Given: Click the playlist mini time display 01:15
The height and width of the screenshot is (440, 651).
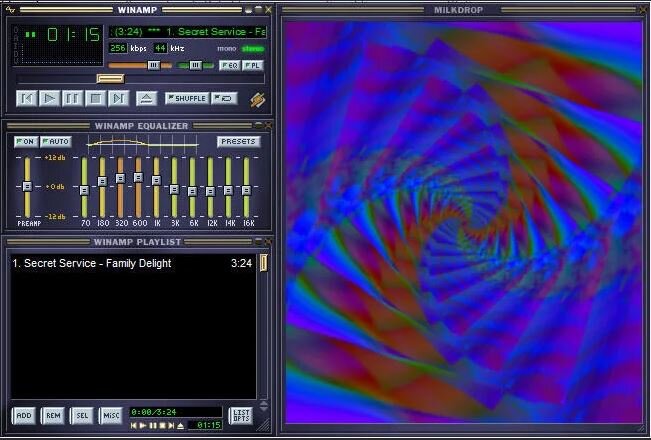Looking at the screenshot, I should click(x=206, y=425).
